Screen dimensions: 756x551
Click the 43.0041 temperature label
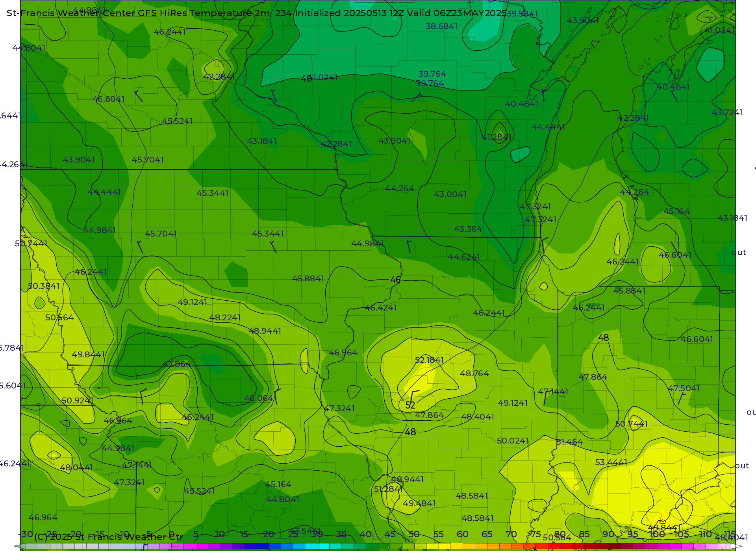tap(450, 194)
